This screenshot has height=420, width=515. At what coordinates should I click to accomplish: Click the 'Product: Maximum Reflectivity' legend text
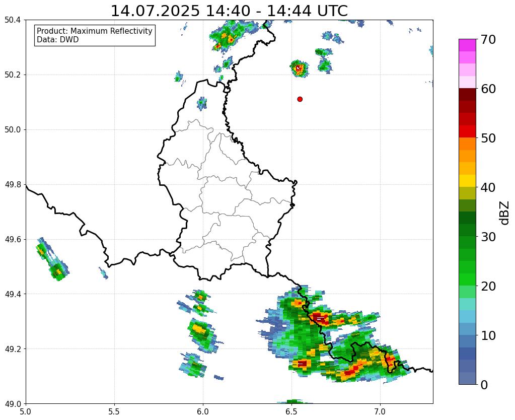(x=95, y=31)
